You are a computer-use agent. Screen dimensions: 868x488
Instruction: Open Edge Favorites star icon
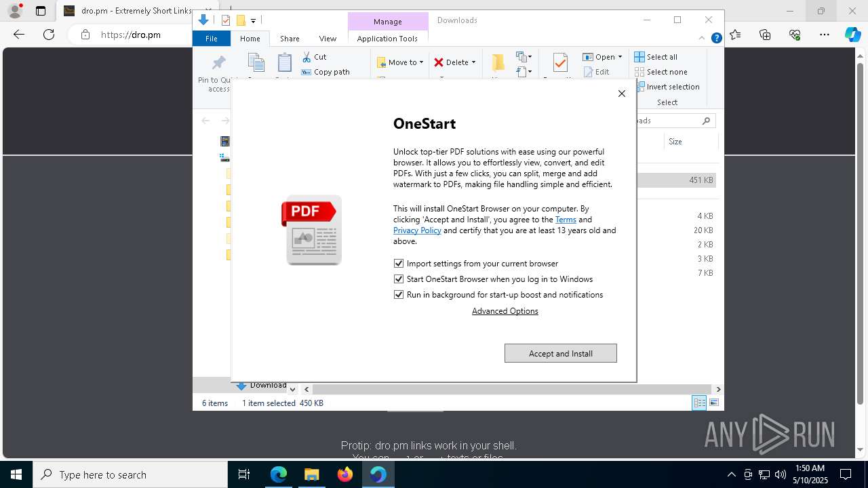click(x=736, y=35)
